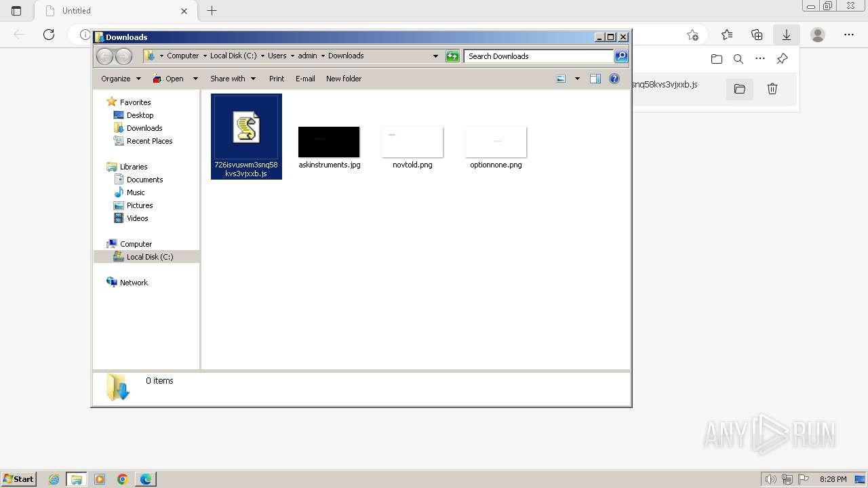Close the Untitled tab in Edge
868x488 pixels.
tap(184, 11)
